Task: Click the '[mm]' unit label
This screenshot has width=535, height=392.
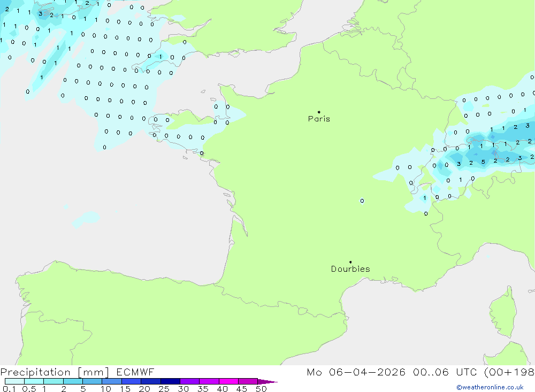Action: pyautogui.click(x=94, y=372)
